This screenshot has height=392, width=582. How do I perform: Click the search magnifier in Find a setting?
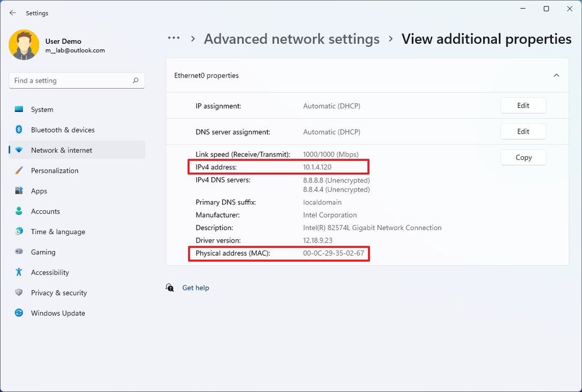136,80
